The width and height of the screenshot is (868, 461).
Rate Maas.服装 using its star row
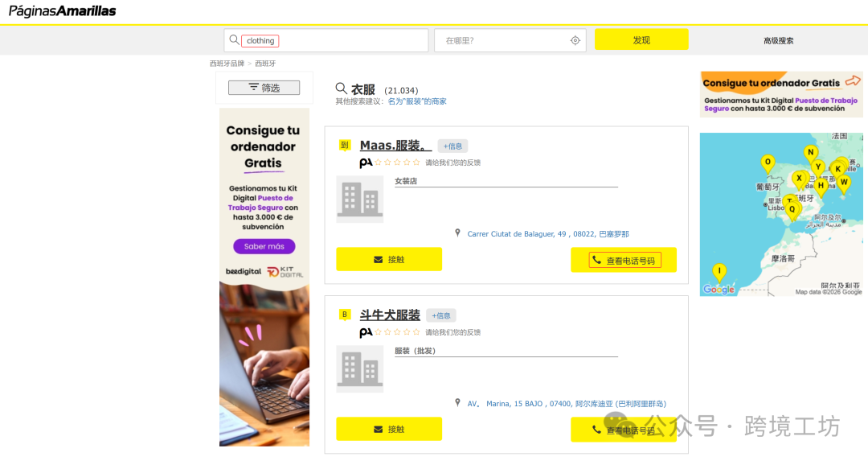pyautogui.click(x=398, y=163)
